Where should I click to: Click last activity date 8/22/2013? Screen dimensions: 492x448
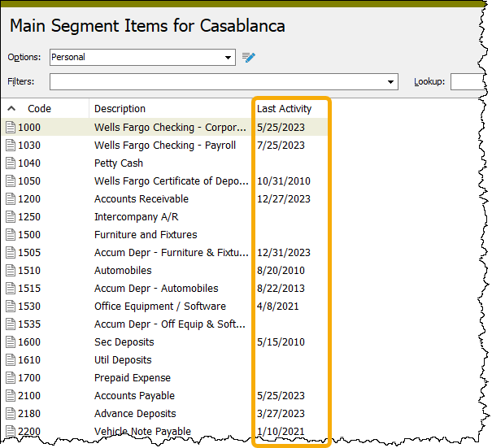tap(281, 289)
